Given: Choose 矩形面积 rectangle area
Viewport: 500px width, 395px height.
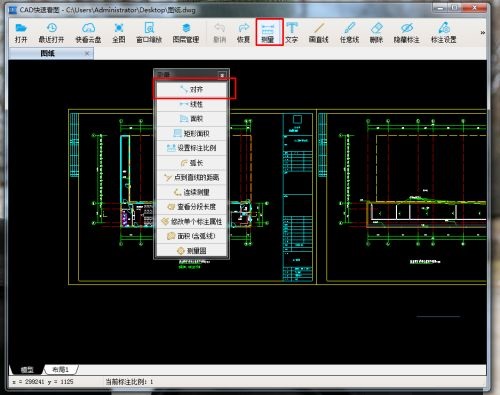Looking at the screenshot, I should (x=192, y=134).
